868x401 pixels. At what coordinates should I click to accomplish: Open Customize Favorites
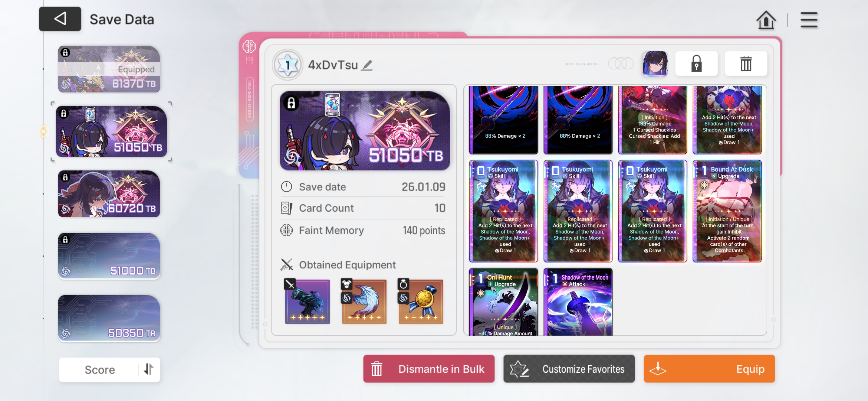569,369
